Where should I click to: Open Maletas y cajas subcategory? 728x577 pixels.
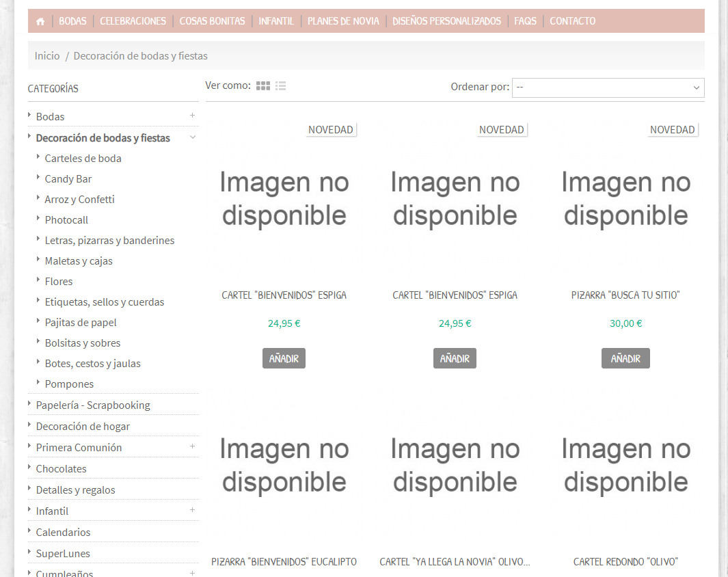pos(79,261)
